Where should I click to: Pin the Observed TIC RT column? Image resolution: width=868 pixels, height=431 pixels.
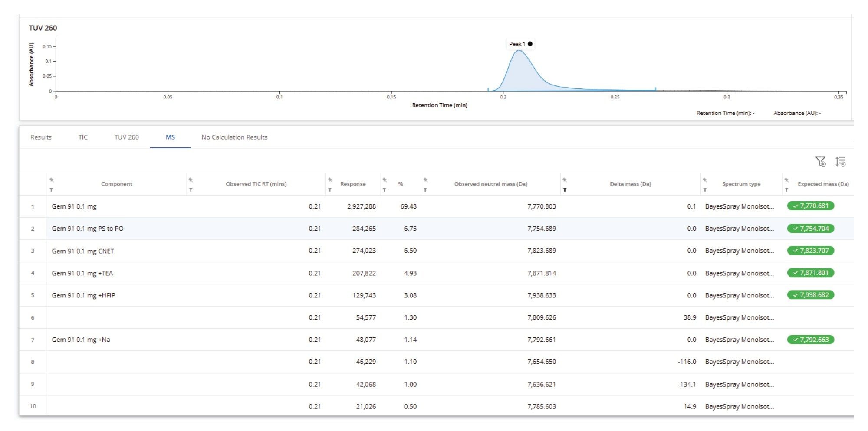point(191,180)
